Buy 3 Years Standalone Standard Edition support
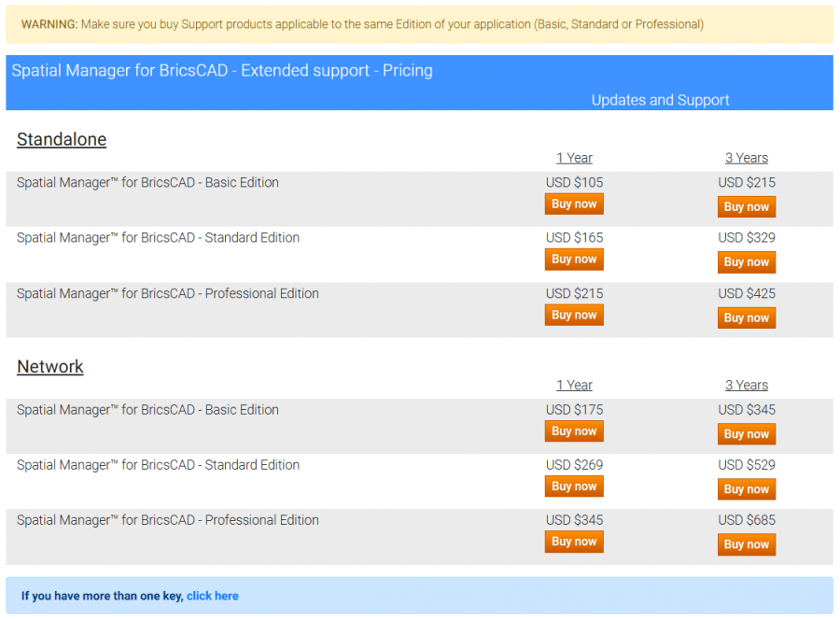 746,261
